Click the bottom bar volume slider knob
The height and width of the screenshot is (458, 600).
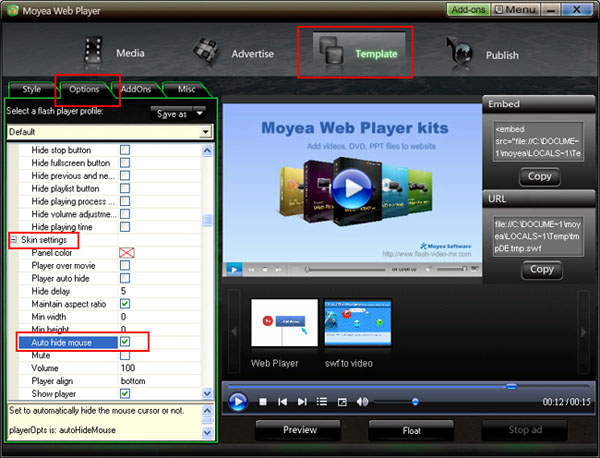point(415,402)
